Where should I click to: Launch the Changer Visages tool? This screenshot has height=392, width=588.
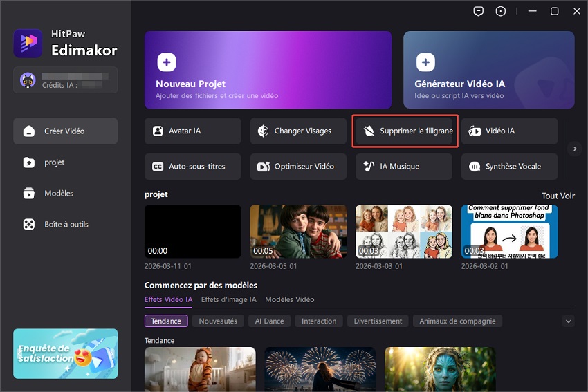pos(298,131)
